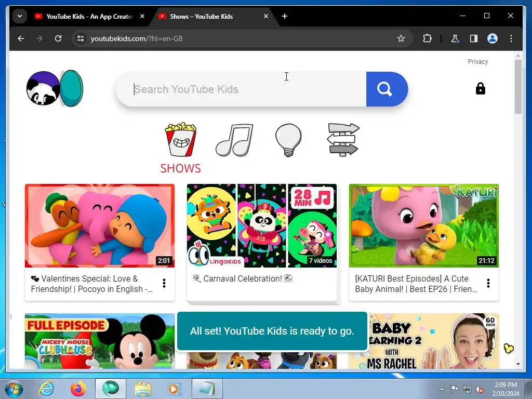
Task: Open the Chrome extensions puzzle icon
Action: [427, 38]
